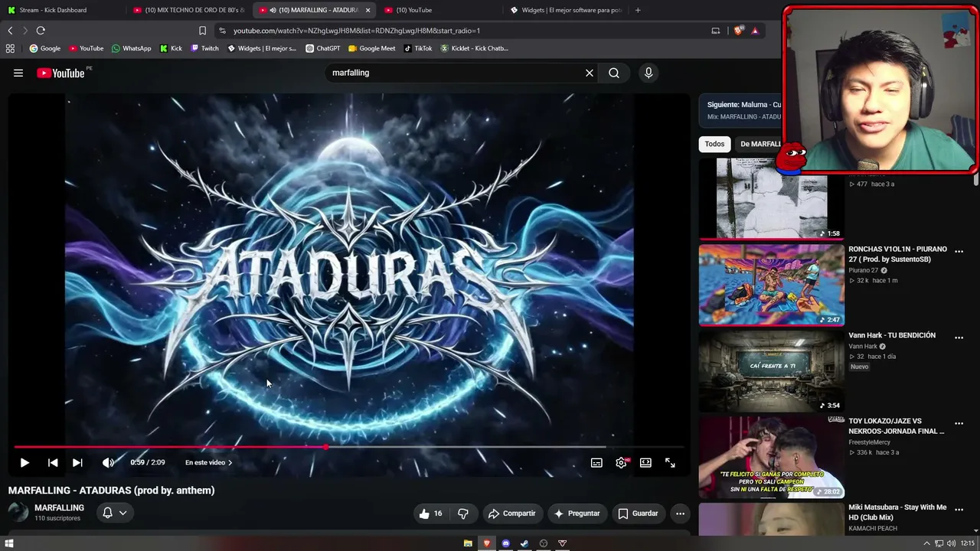
Task: Open the Brave Shields icon
Action: [x=738, y=31]
